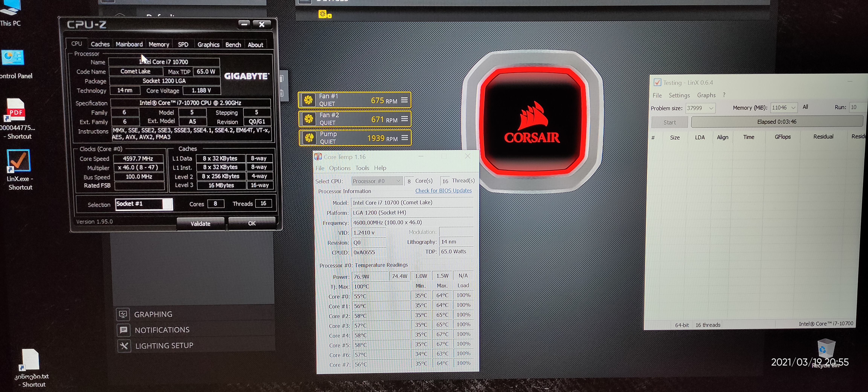Click the Validate button in CPU-Z

[x=200, y=224]
